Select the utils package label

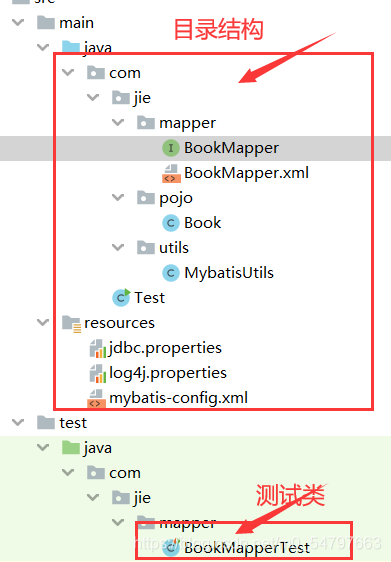(x=173, y=248)
